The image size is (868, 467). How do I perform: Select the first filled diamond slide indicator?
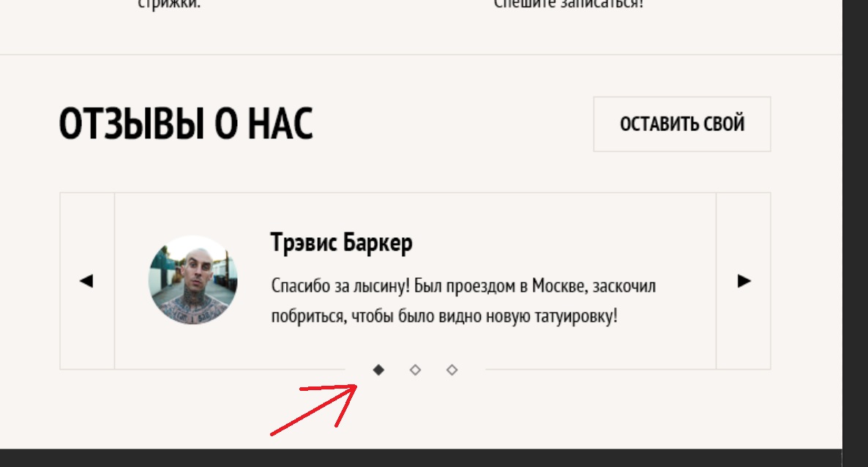point(378,370)
